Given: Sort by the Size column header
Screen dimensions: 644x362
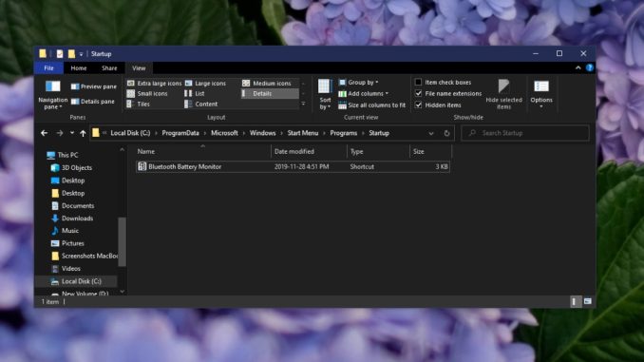Looking at the screenshot, I should [430, 152].
